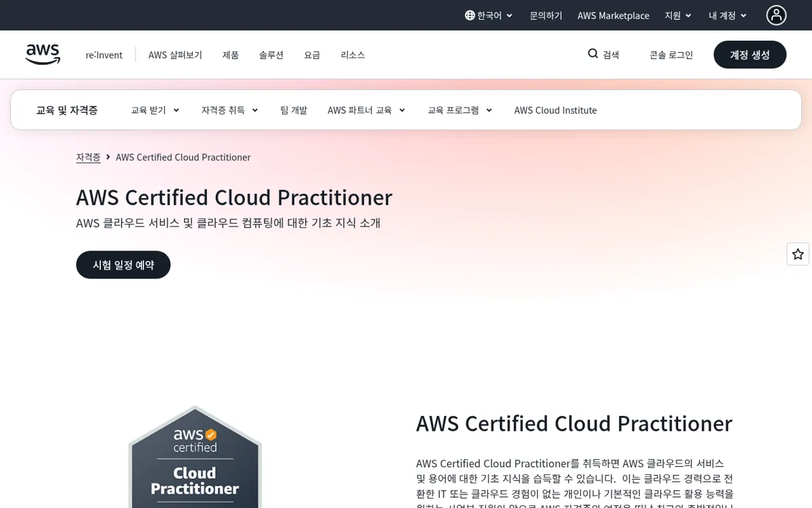This screenshot has width=812, height=508.
Task: Expand the 교육 받기 dropdown
Action: tap(155, 110)
